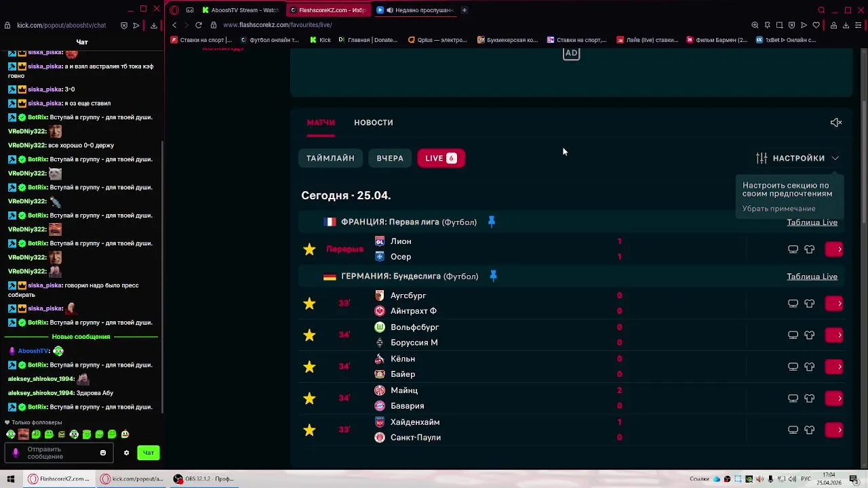Open TV broadcast icon for Майнц match
This screenshot has height=488, width=868.
pyautogui.click(x=793, y=399)
